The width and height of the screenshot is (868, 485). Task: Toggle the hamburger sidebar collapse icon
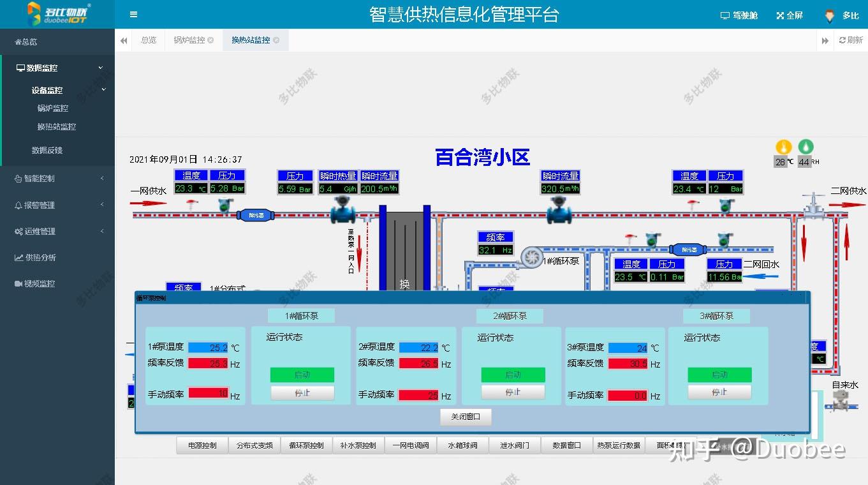133,15
